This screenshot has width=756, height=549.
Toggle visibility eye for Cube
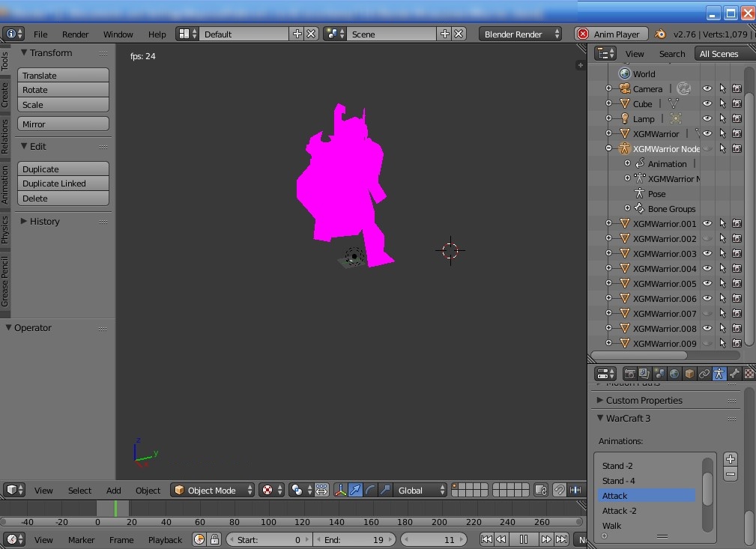707,103
